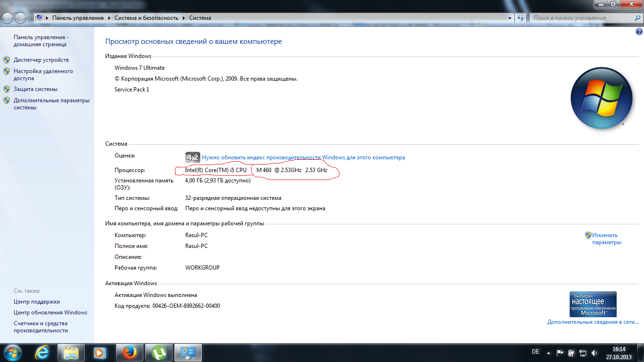Click 'Rasul-PC' in the 'Полное имя' row

(x=197, y=246)
